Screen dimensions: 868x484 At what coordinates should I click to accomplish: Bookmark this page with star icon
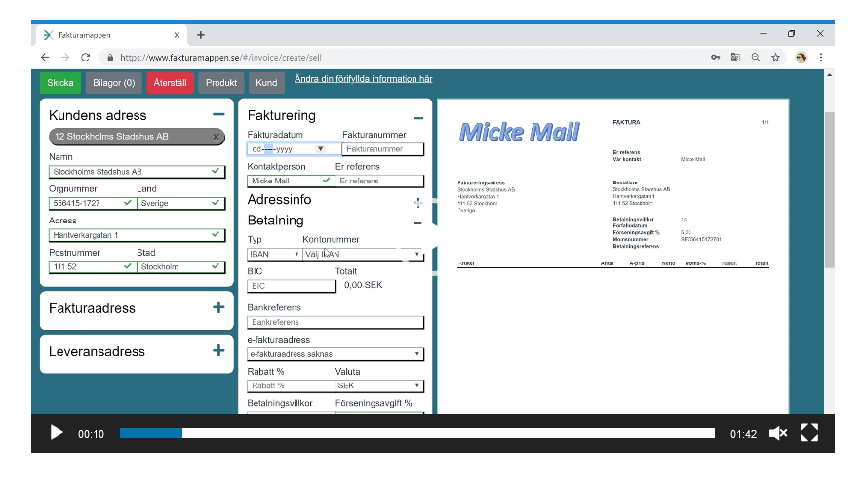coord(775,57)
